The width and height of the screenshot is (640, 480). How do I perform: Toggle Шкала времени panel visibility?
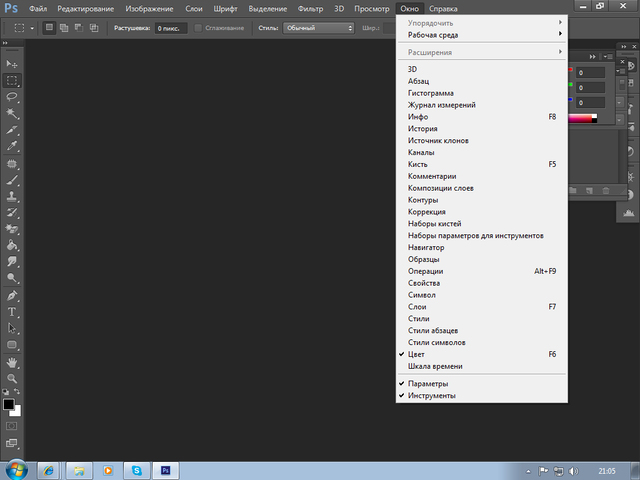[482, 366]
